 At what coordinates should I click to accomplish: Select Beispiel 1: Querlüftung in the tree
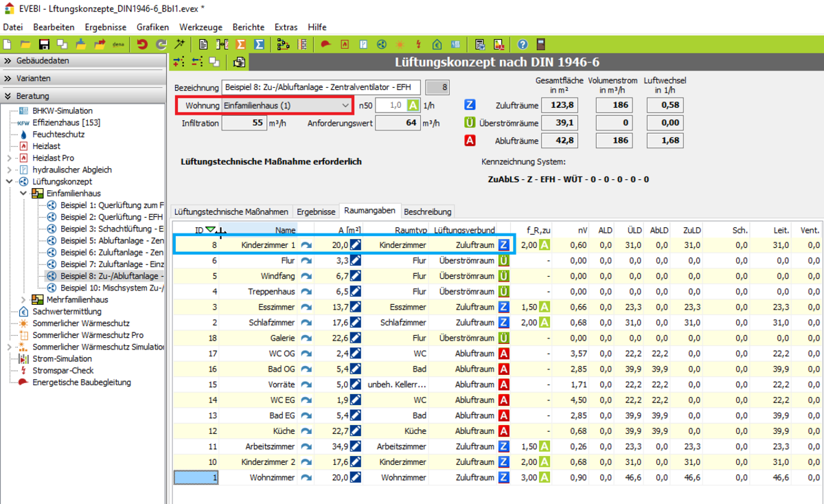pyautogui.click(x=112, y=205)
